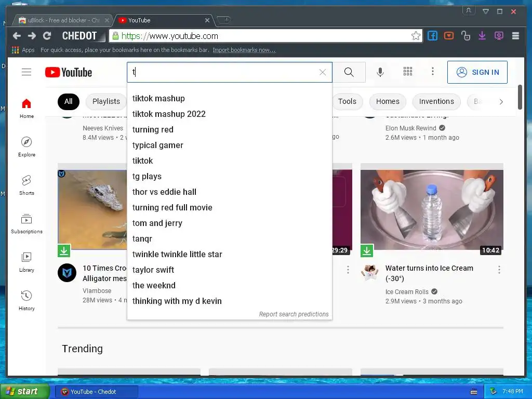
Task: Open the purple download toolbar icon
Action: (x=482, y=36)
